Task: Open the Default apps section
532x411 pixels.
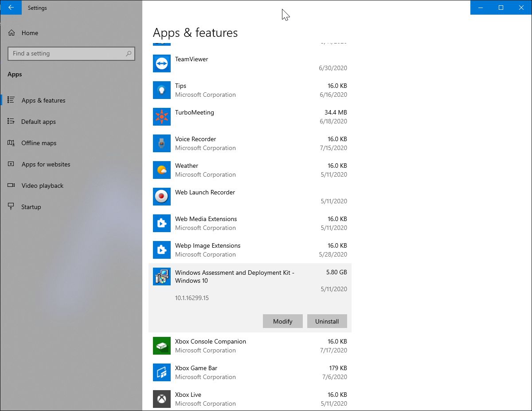Action: pyautogui.click(x=71, y=122)
